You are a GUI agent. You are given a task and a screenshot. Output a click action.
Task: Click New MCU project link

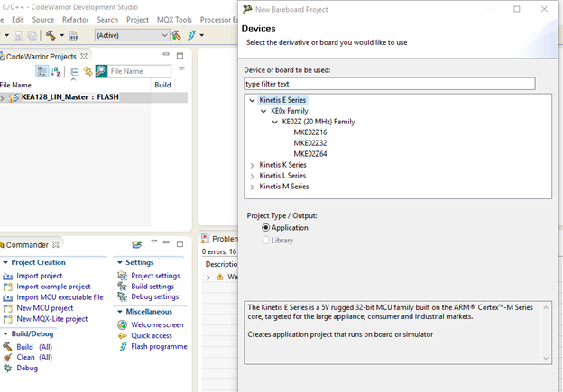[x=45, y=308]
